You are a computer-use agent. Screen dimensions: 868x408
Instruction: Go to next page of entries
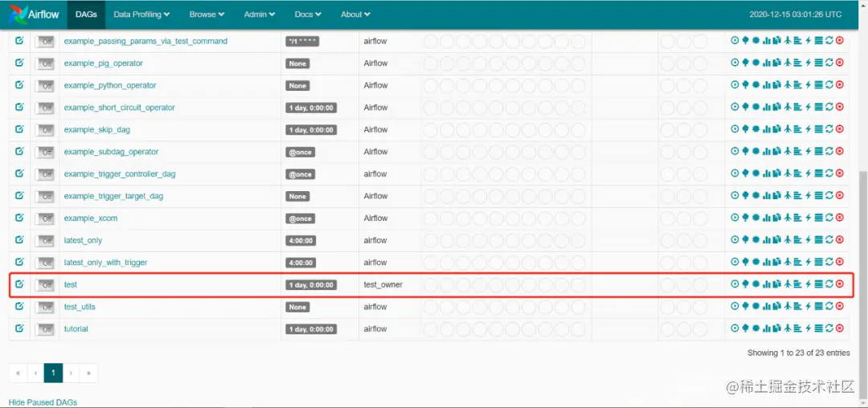(x=71, y=373)
